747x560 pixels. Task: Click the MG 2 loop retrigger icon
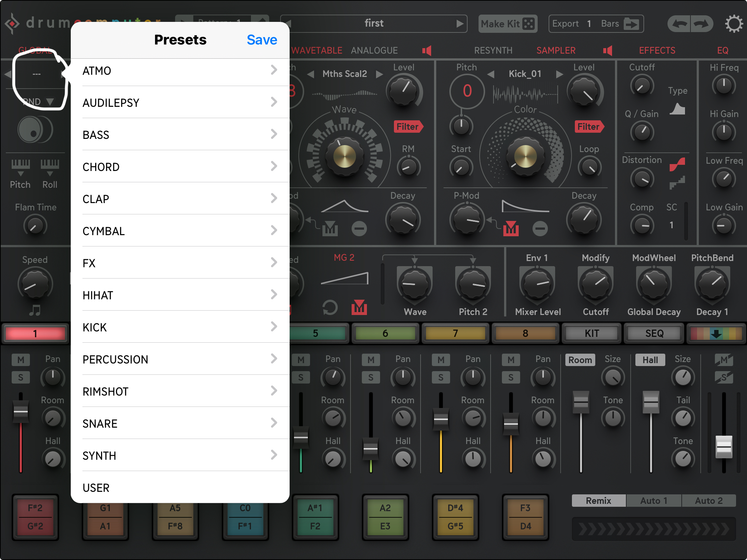(330, 307)
